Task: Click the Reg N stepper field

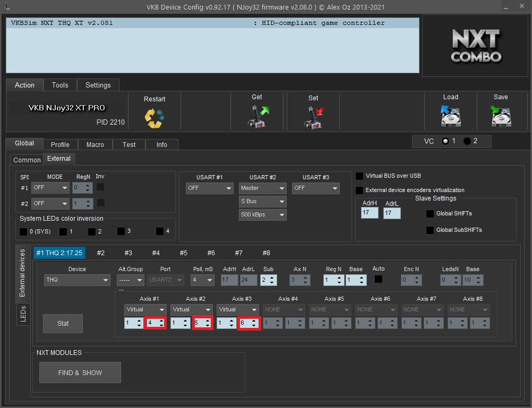Action: click(334, 280)
